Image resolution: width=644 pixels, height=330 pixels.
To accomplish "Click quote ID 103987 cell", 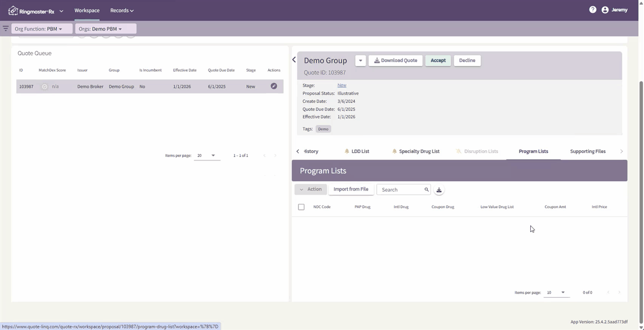I will click(x=26, y=86).
